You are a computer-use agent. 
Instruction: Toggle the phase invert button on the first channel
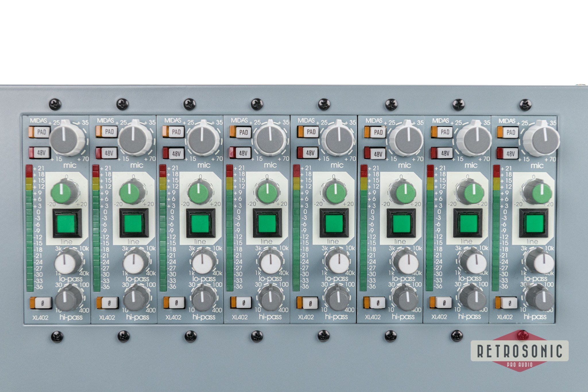(41, 302)
